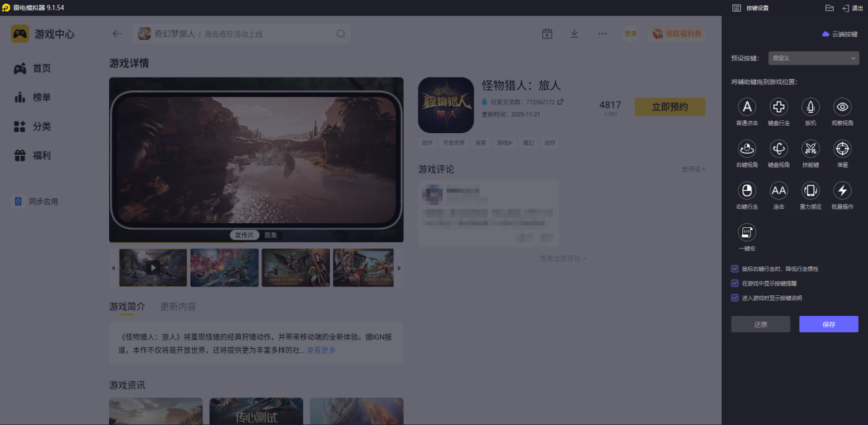Viewport: 868px width, 425px height.
Task: Open the 预设按键 dropdown
Action: [x=813, y=58]
